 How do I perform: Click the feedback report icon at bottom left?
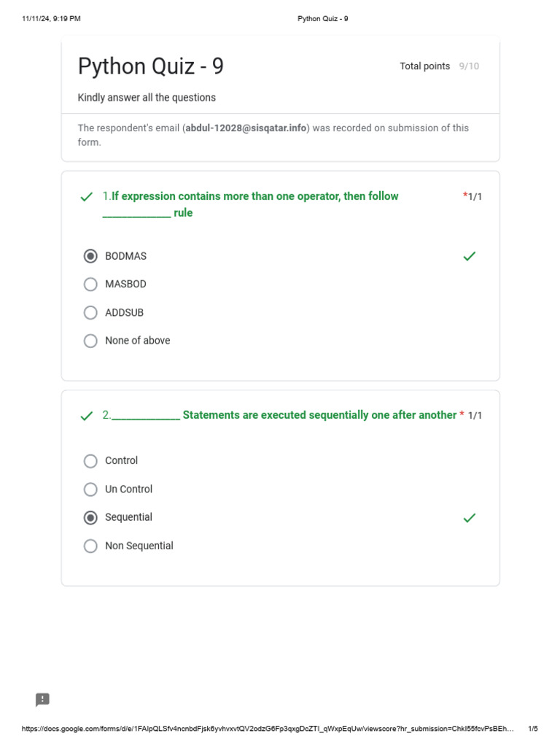[x=42, y=700]
